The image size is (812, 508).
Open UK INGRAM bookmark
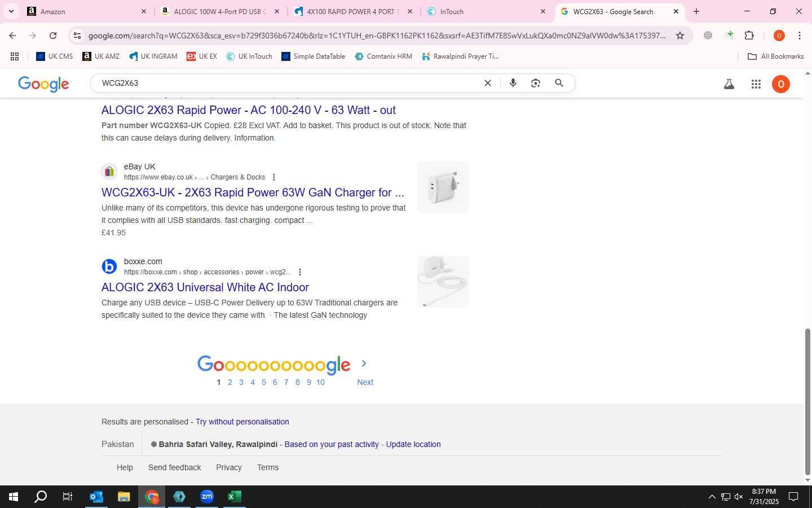click(x=153, y=56)
